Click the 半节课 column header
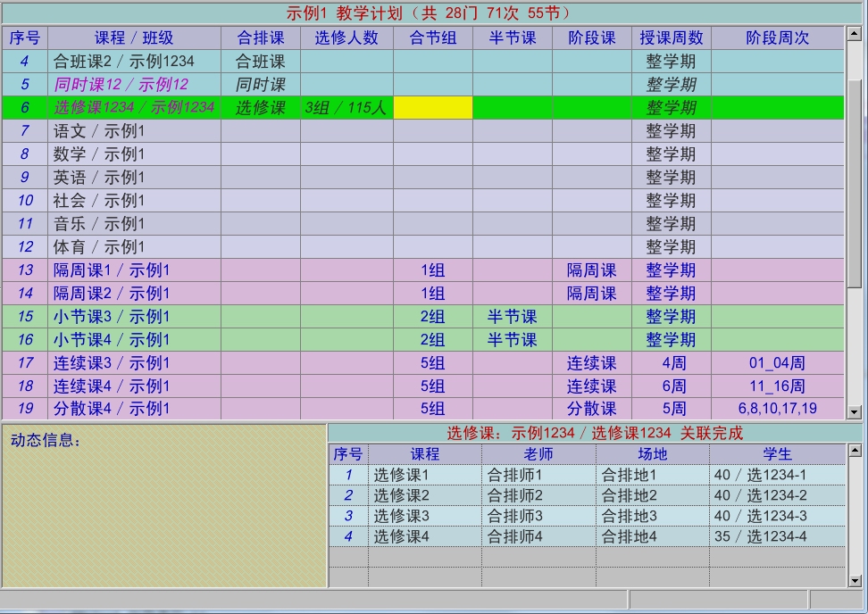The height and width of the screenshot is (614, 868). click(513, 37)
